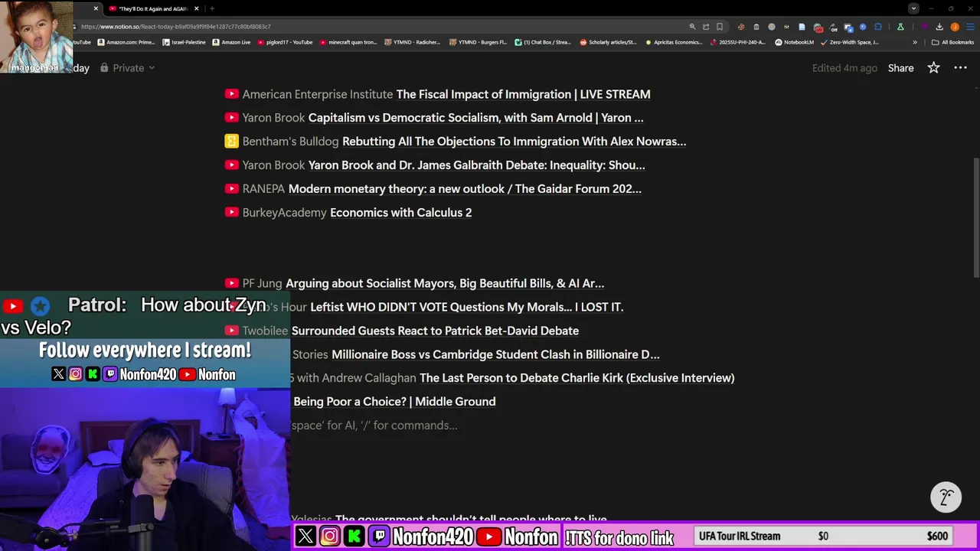Close the They'll Do It Again tab

(197, 8)
